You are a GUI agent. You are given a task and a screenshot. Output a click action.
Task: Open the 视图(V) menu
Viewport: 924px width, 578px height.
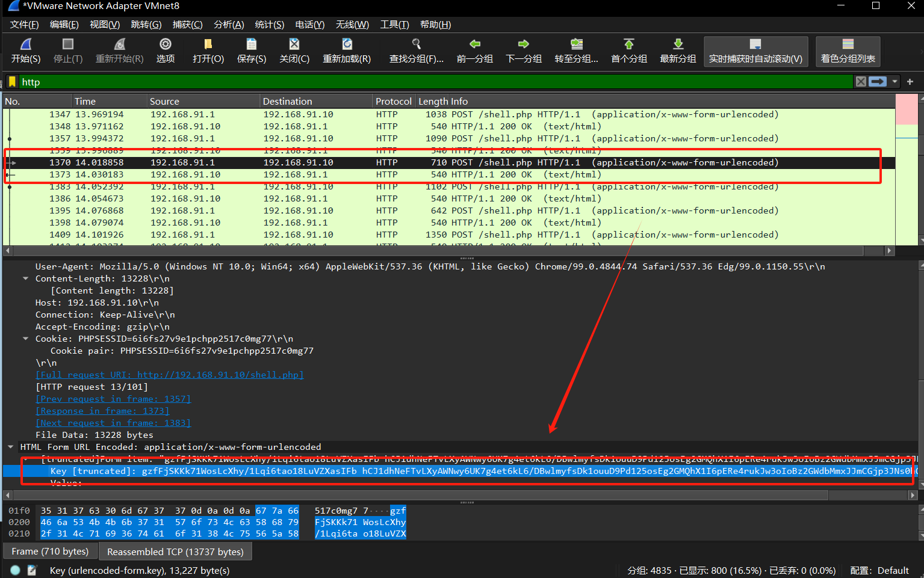coord(105,25)
